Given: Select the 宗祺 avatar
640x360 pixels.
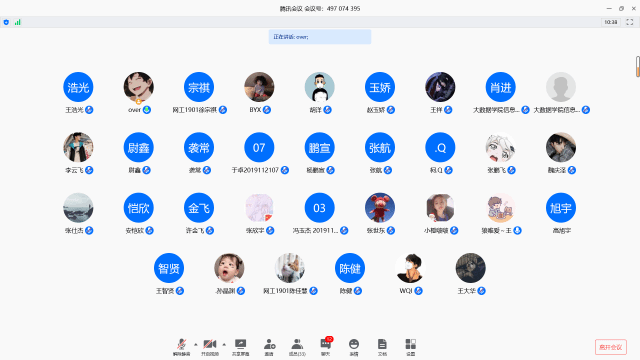Looking at the screenshot, I should (199, 87).
